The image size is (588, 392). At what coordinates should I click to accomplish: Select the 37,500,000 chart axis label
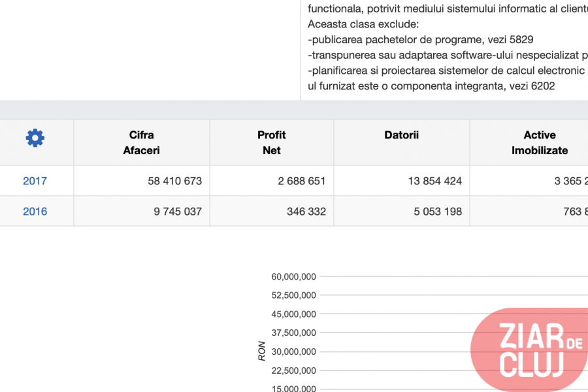pyautogui.click(x=293, y=333)
